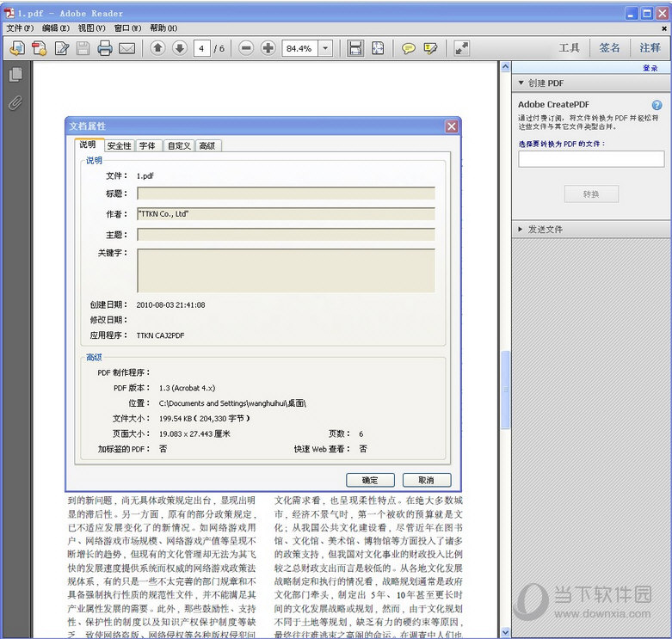Screen dimensions: 672x639
Task: Click the select-file-to-convert input box
Action: [591, 159]
